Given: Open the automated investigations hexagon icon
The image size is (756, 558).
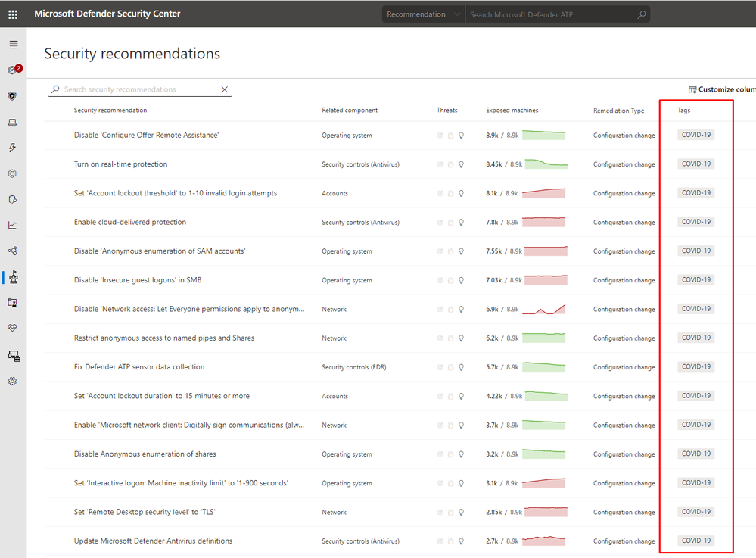Looking at the screenshot, I should pyautogui.click(x=13, y=173).
